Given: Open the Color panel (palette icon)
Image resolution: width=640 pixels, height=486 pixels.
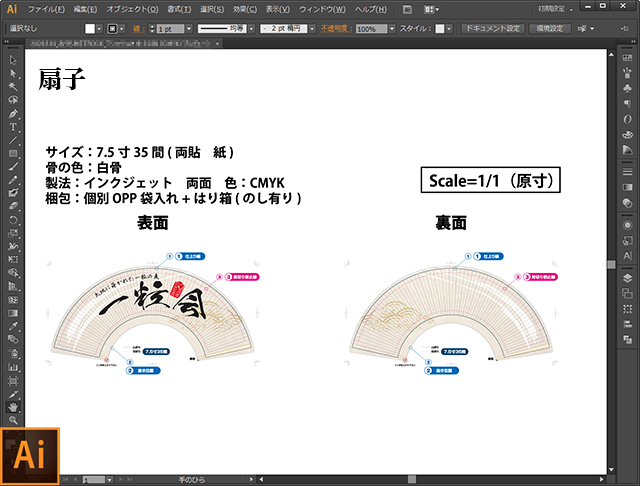Looking at the screenshot, I should 627,135.
